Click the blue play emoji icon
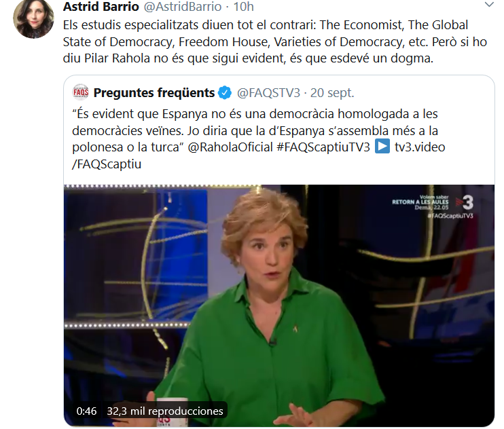This screenshot has width=504, height=429. coord(382,147)
